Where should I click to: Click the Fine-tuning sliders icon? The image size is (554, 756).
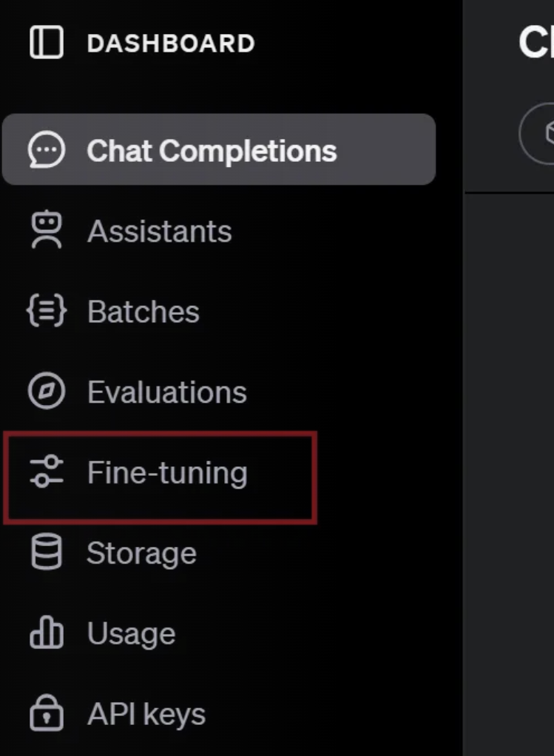[x=47, y=471]
